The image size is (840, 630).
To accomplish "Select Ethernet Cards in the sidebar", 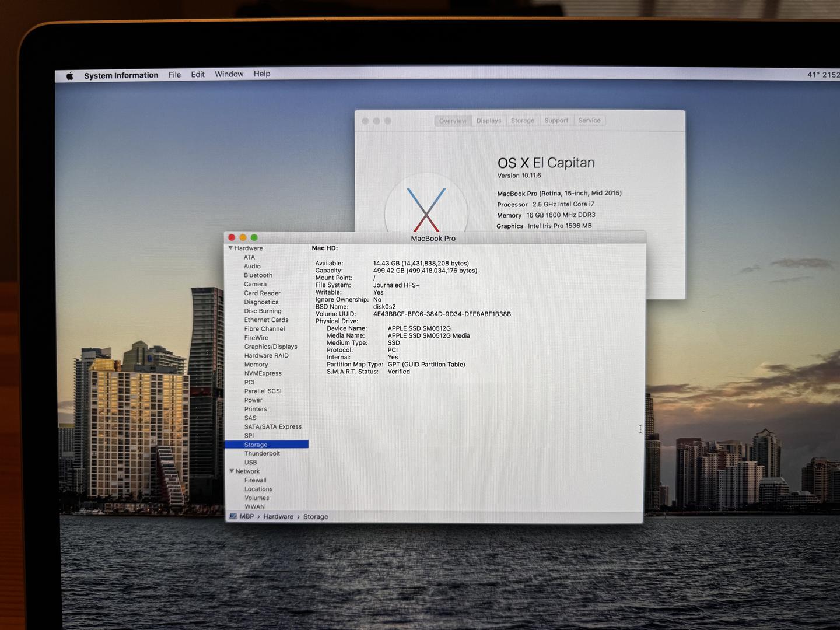I will tap(266, 320).
